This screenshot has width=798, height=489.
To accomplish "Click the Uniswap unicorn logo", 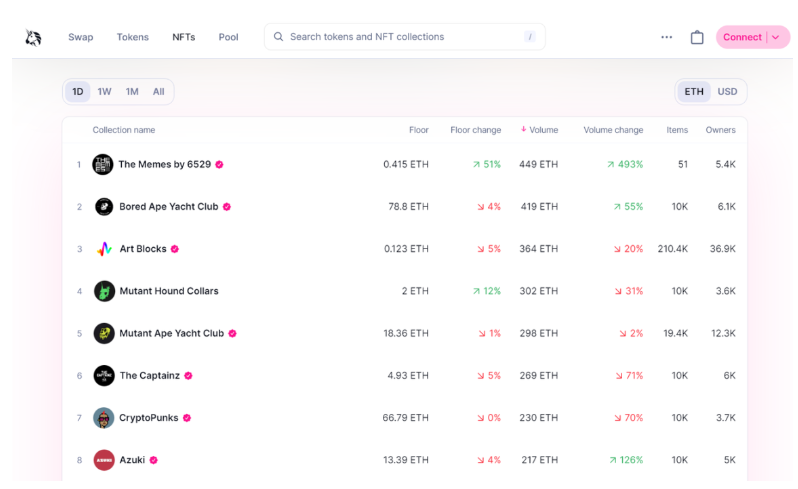I will click(x=33, y=37).
